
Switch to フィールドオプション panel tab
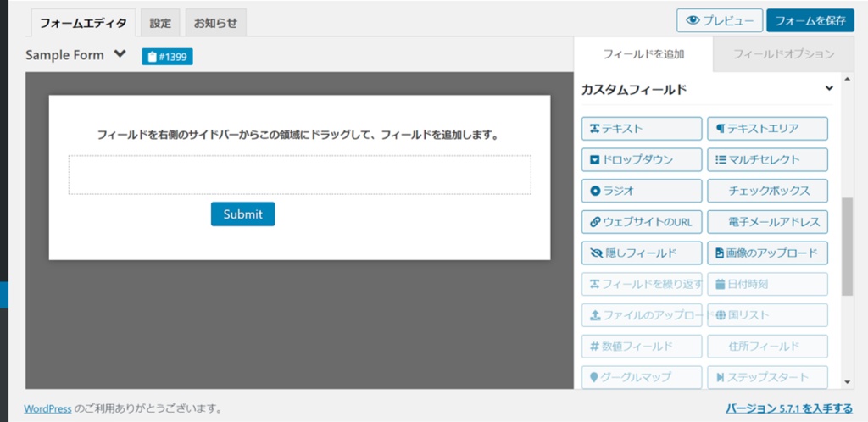(x=783, y=54)
